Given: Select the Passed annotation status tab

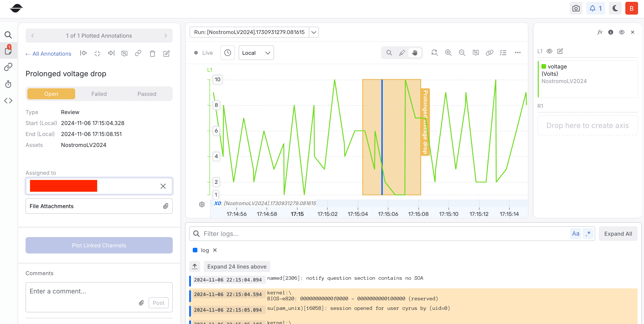Looking at the screenshot, I should tap(147, 93).
